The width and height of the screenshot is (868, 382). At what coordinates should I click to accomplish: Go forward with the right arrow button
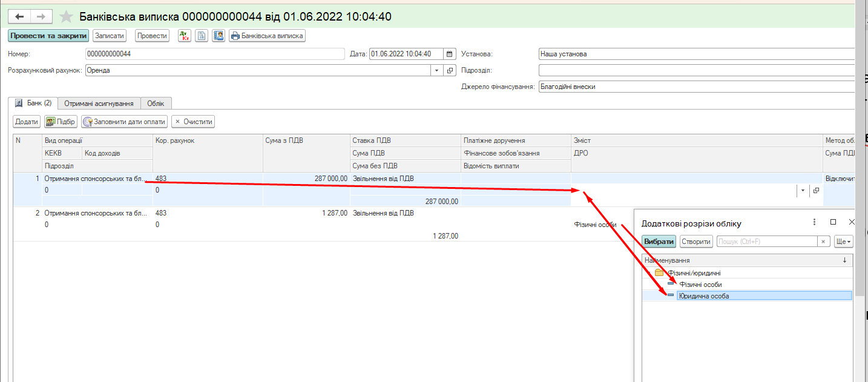[x=41, y=17]
